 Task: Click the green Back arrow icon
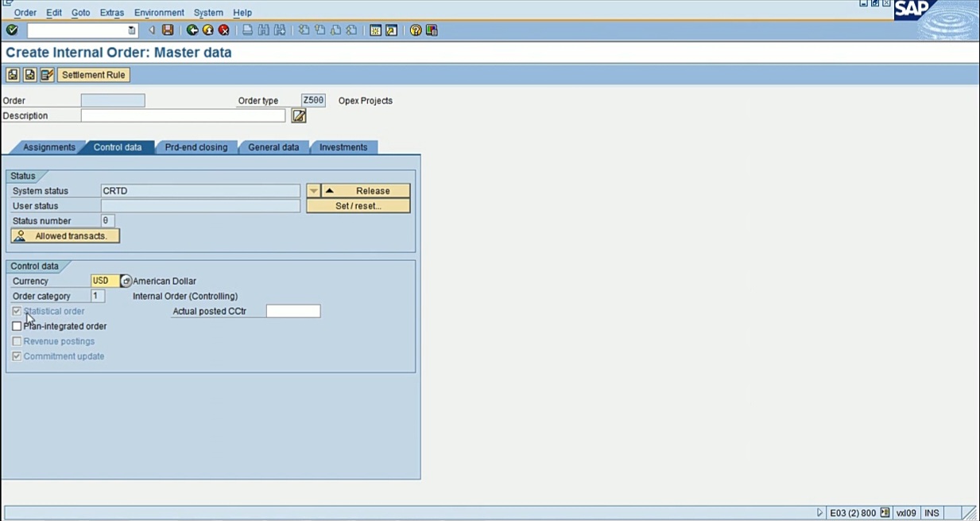click(x=192, y=30)
